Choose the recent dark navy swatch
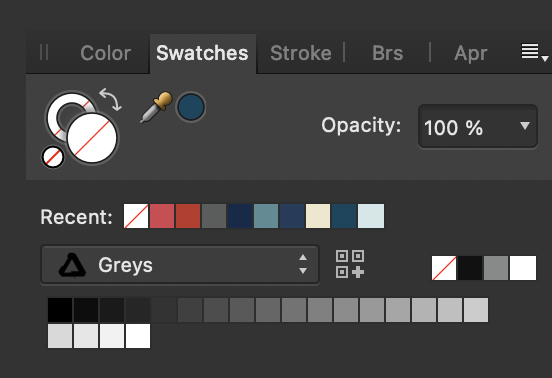The width and height of the screenshot is (552, 378). click(240, 216)
